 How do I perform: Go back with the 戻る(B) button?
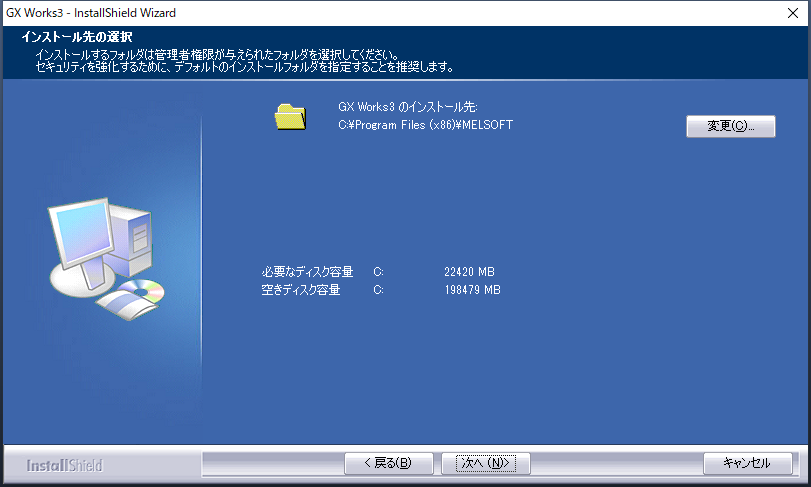coord(389,463)
